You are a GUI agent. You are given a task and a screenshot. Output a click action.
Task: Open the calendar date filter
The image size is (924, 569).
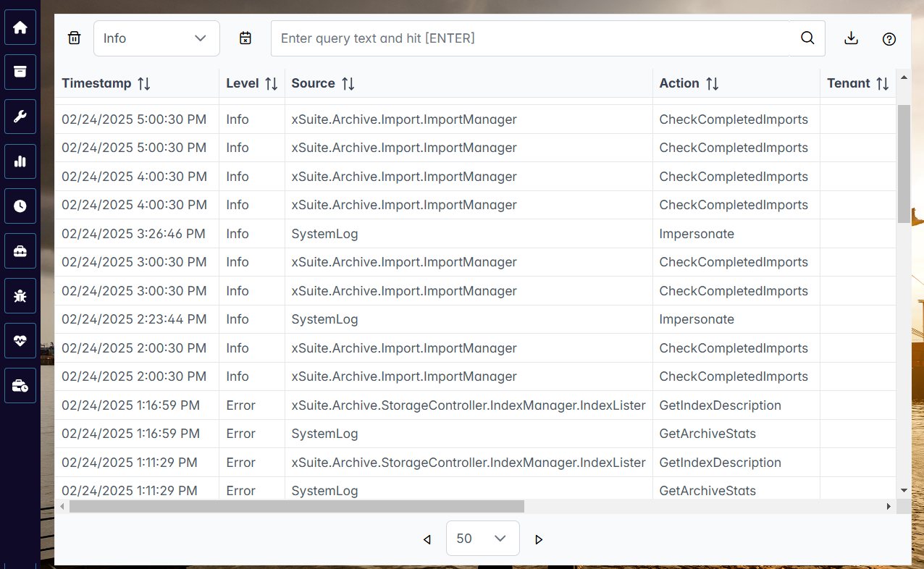(x=245, y=38)
